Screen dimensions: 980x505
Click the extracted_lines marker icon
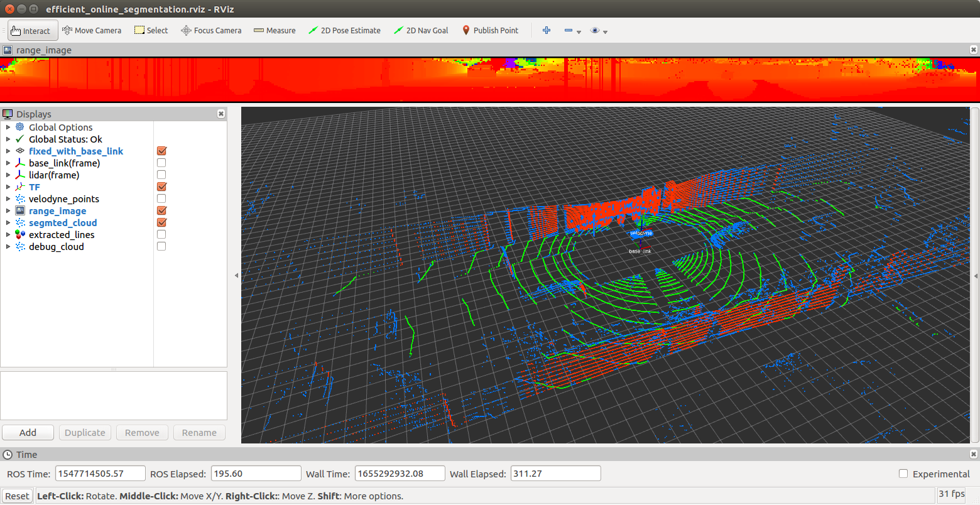click(20, 234)
